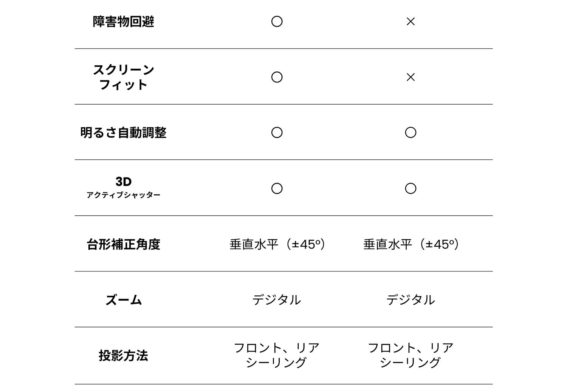Select the 障害物回避 row label
The width and height of the screenshot is (567, 392).
(x=123, y=22)
